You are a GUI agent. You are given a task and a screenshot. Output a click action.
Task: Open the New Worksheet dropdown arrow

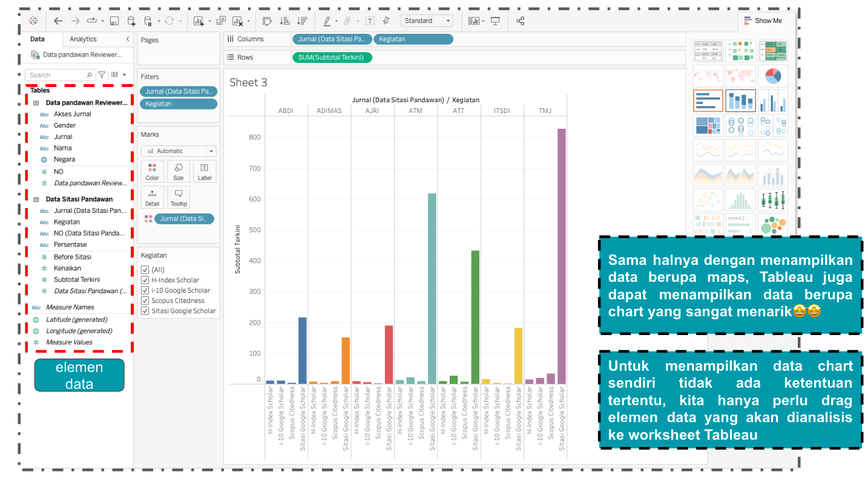point(209,21)
